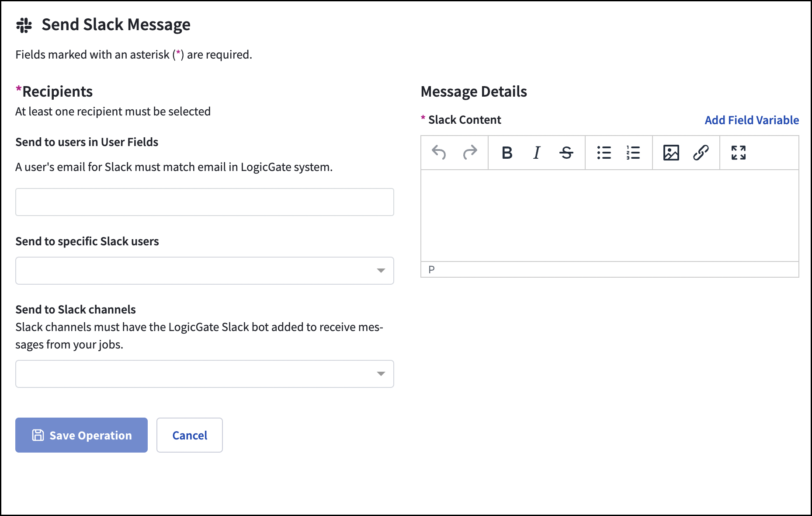Click the P element path in editor status bar
The width and height of the screenshot is (812, 516).
point(432,269)
